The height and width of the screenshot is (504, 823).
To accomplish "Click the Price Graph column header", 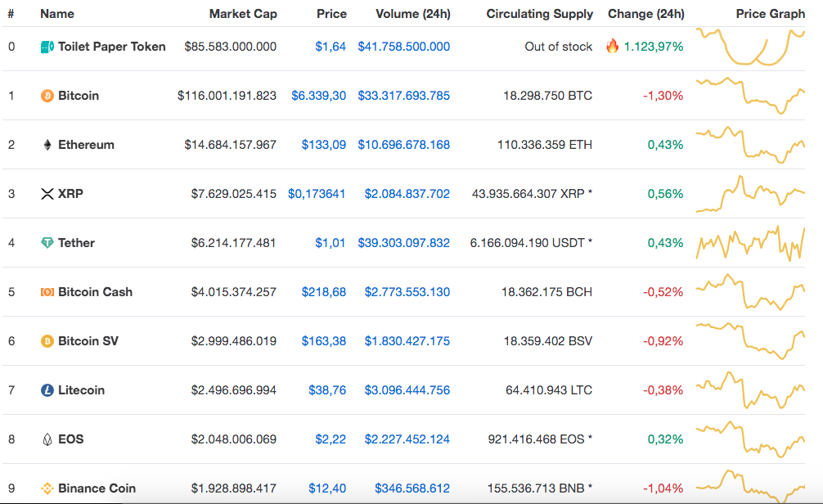I will (x=771, y=14).
